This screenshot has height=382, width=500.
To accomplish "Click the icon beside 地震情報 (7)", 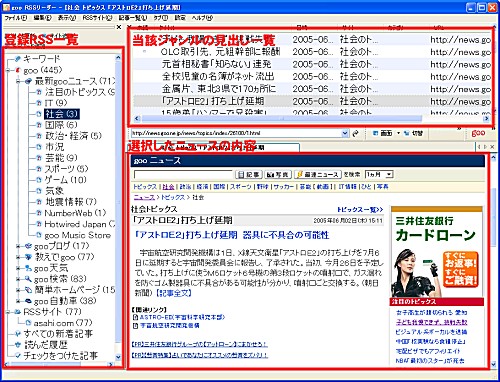I will pyautogui.click(x=39, y=202).
